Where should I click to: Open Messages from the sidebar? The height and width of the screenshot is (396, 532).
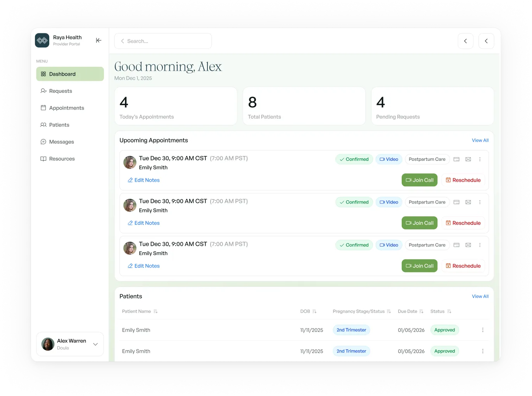(x=43, y=142)
